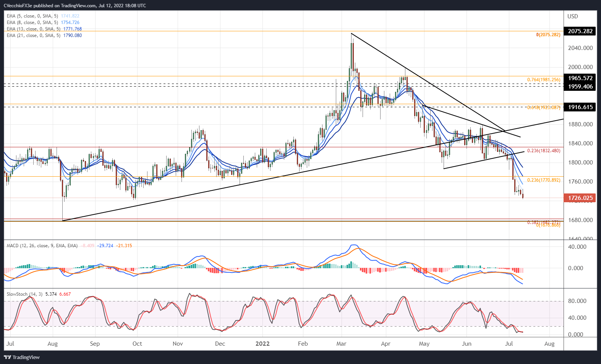
Task: Click the 1760.000 price axis value
Action: pyautogui.click(x=580, y=182)
